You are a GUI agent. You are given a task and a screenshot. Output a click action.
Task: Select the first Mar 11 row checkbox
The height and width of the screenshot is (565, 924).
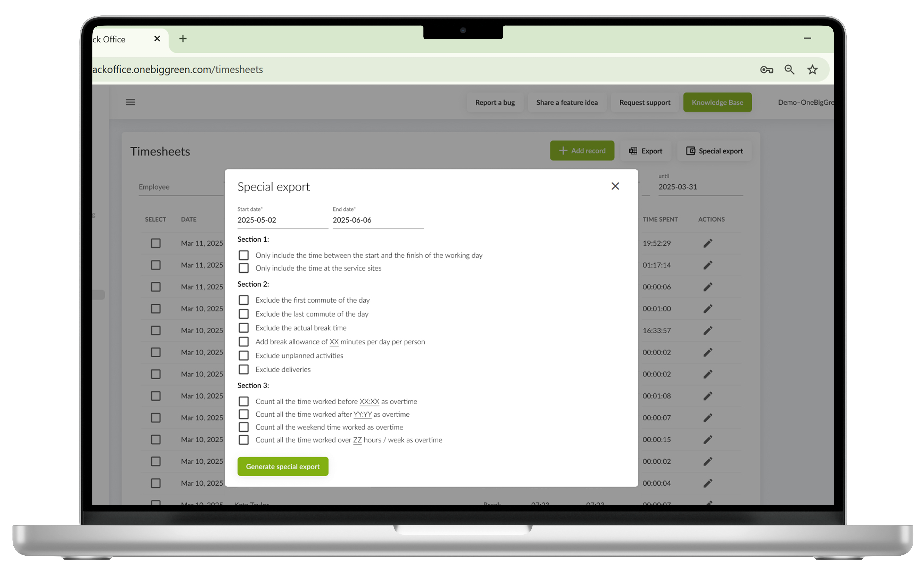pos(156,243)
